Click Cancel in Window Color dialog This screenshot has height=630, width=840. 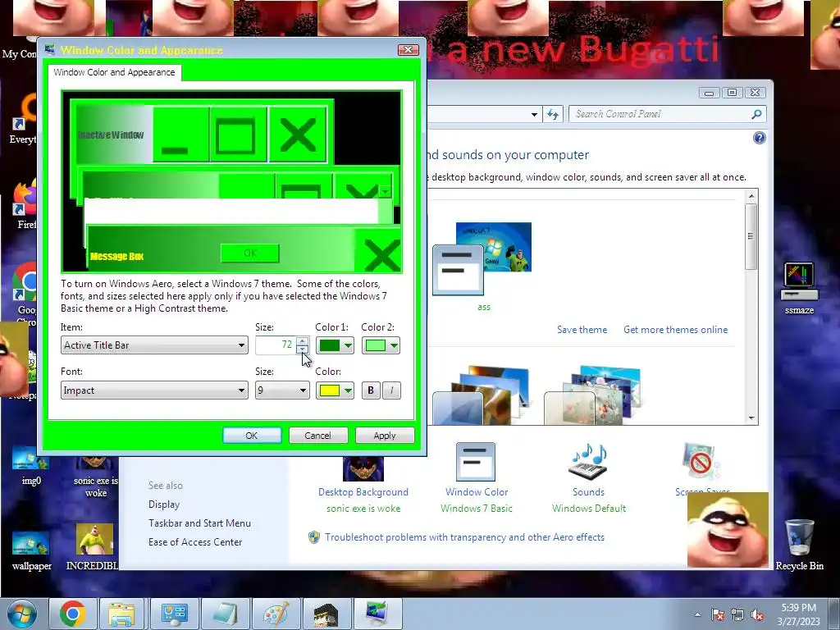318,436
